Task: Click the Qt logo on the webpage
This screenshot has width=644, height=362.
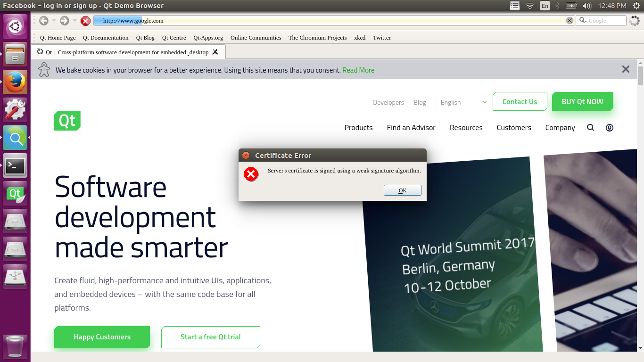Action: click(x=67, y=121)
